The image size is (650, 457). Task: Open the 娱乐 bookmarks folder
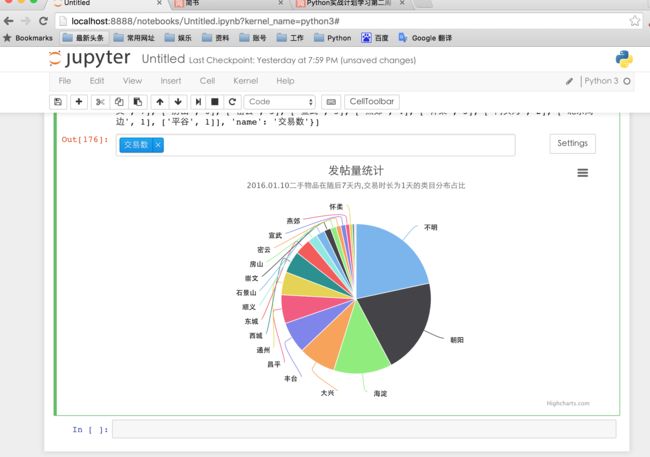click(x=178, y=38)
